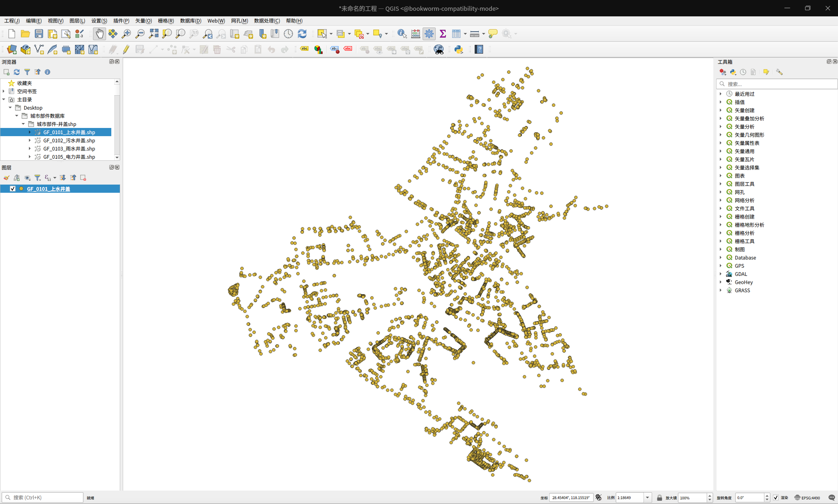The width and height of the screenshot is (838, 504).
Task: Click the Toggle Editing pencil icon
Action: click(126, 50)
